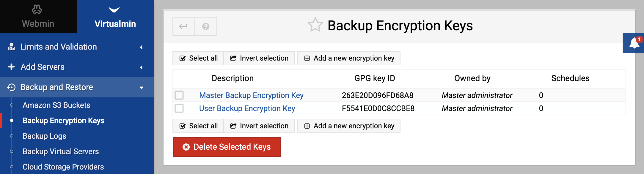
Task: Click Delete Selected Keys button
Action: (227, 147)
